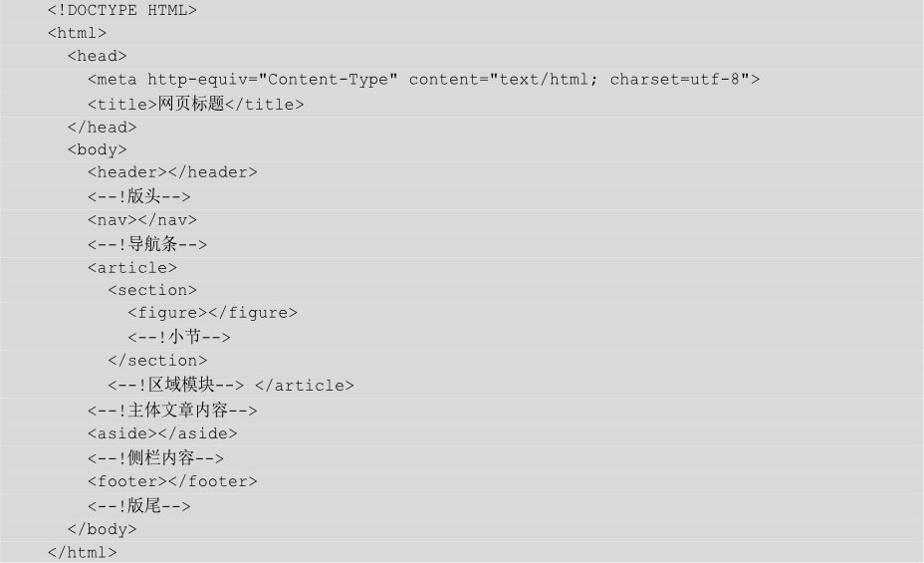
Task: Select the opening head tag
Action: 97,56
